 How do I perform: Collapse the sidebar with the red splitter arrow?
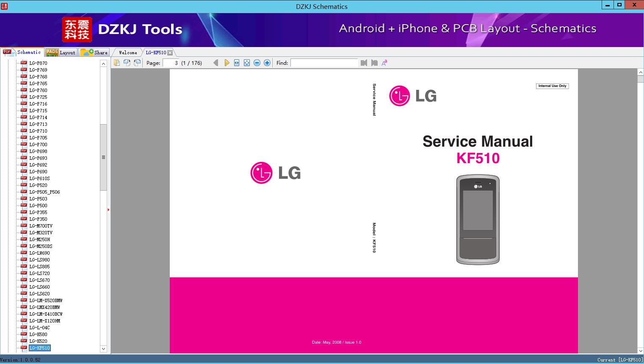point(108,210)
